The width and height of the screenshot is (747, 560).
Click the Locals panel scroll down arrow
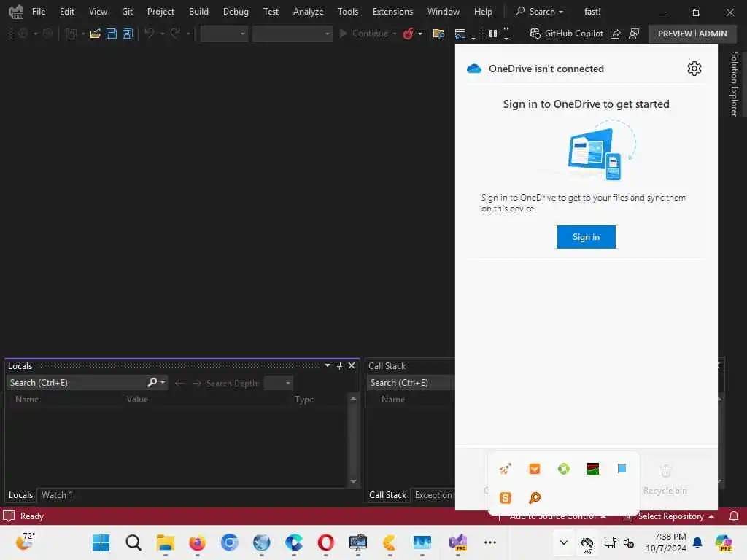(353, 481)
